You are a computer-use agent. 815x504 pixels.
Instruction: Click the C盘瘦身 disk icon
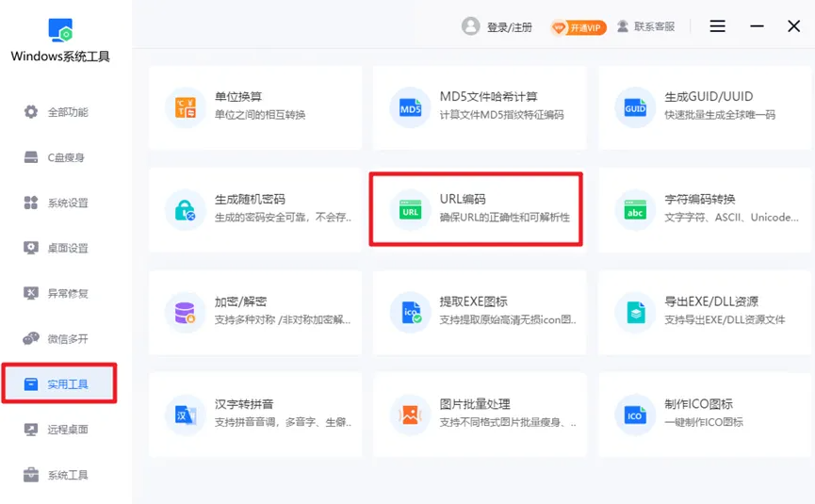(31, 157)
